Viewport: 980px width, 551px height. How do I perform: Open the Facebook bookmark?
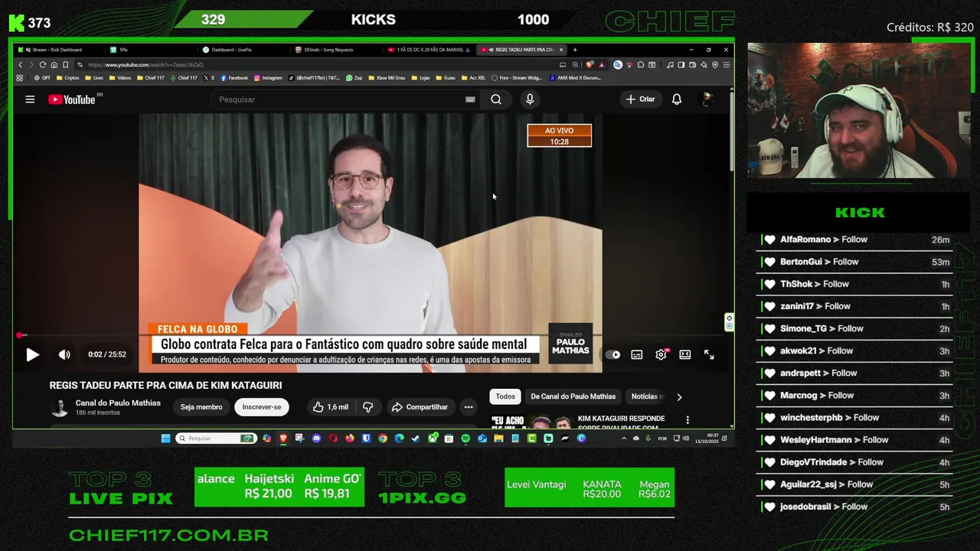234,77
